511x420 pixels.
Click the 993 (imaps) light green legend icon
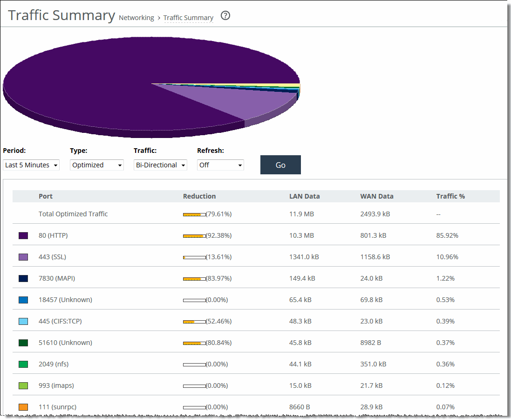coord(22,386)
